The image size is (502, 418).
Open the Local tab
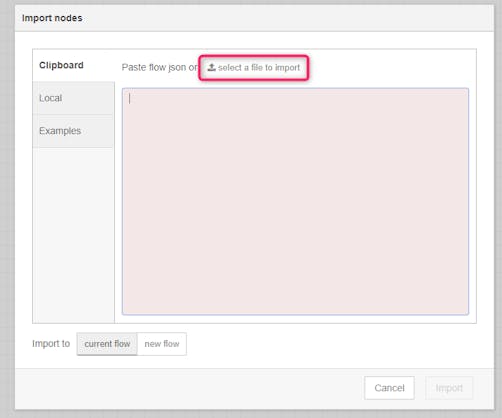(x=73, y=98)
